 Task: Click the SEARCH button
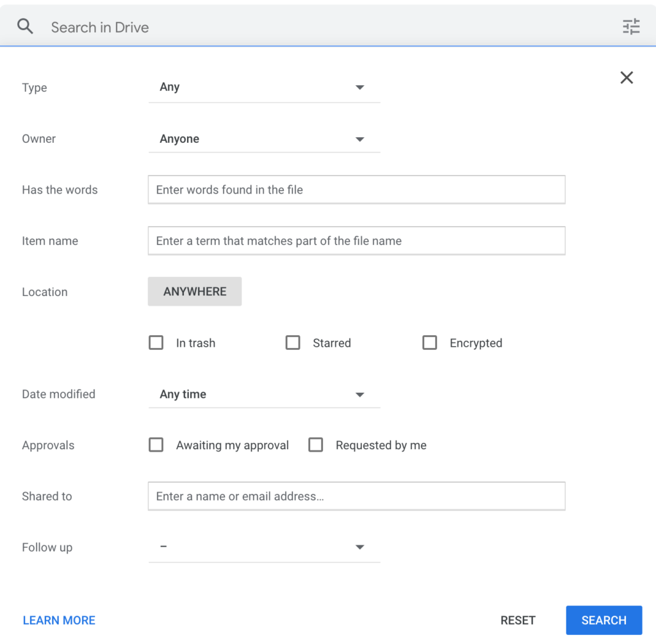[x=603, y=620]
